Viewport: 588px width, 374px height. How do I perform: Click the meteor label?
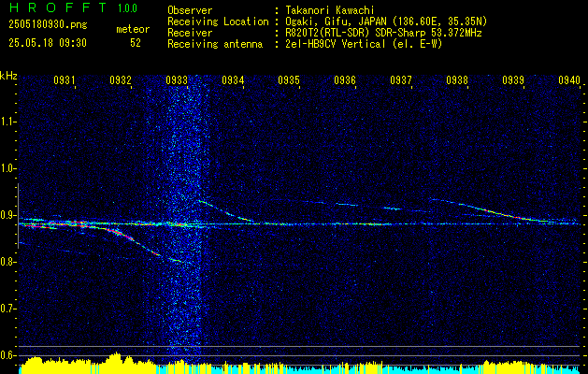click(133, 29)
